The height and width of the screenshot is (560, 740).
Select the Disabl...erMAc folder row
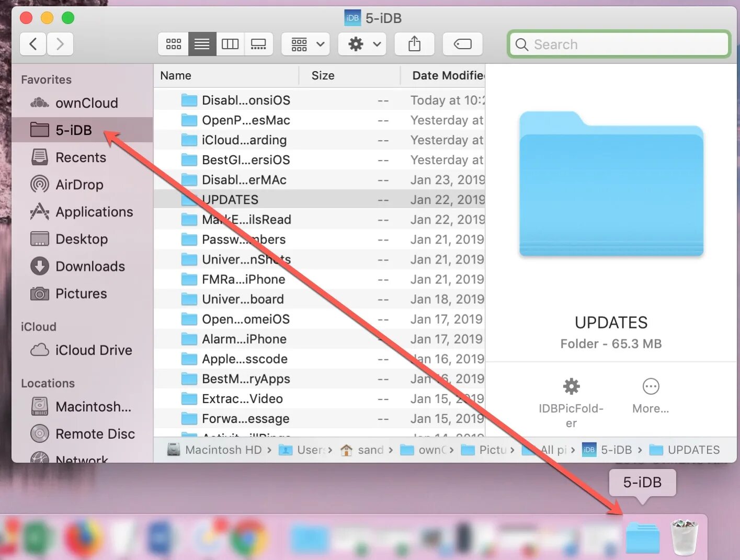coord(320,179)
